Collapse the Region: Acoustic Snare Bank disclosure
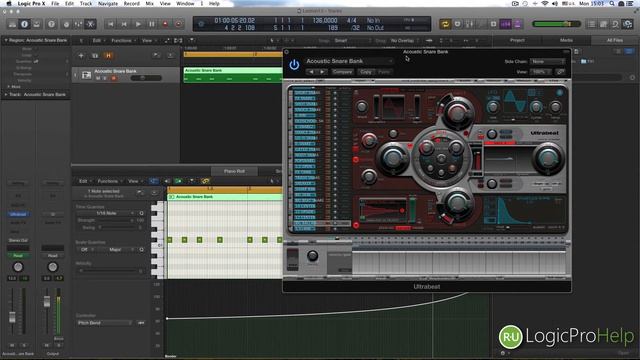 (x=6, y=40)
